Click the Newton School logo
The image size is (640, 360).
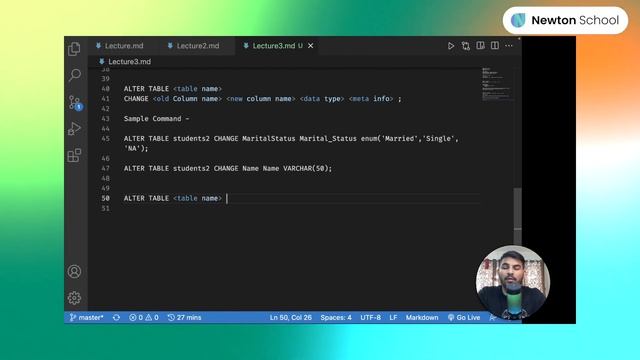(565, 20)
